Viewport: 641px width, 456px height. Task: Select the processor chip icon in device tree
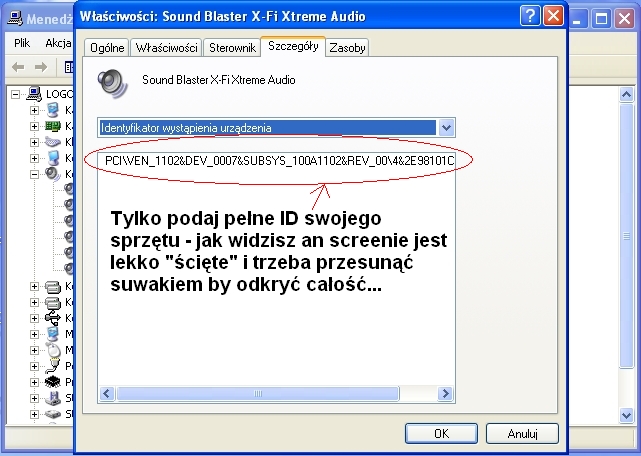pyautogui.click(x=52, y=382)
